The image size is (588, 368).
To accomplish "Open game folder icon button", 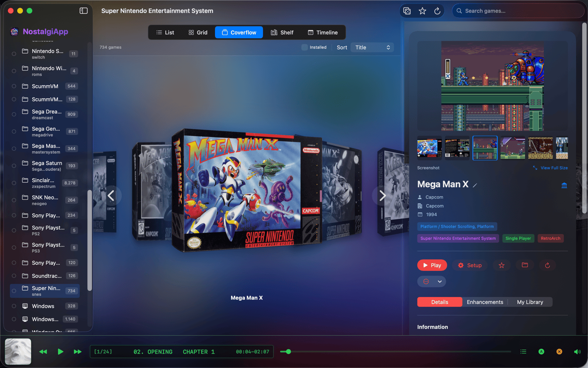I will pyautogui.click(x=525, y=265).
